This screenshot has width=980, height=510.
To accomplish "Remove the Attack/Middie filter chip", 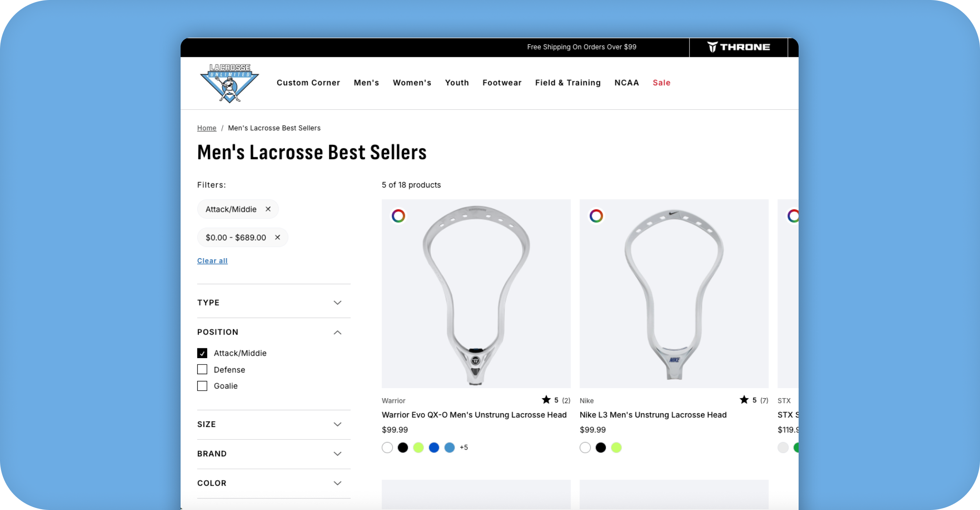I will tap(268, 209).
